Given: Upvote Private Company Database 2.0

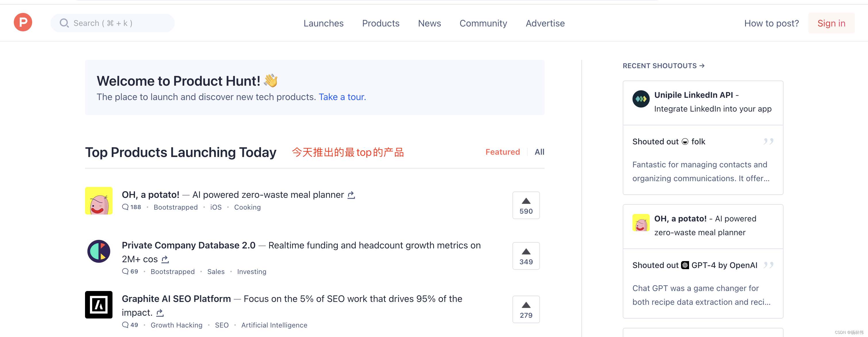Looking at the screenshot, I should pos(526,256).
